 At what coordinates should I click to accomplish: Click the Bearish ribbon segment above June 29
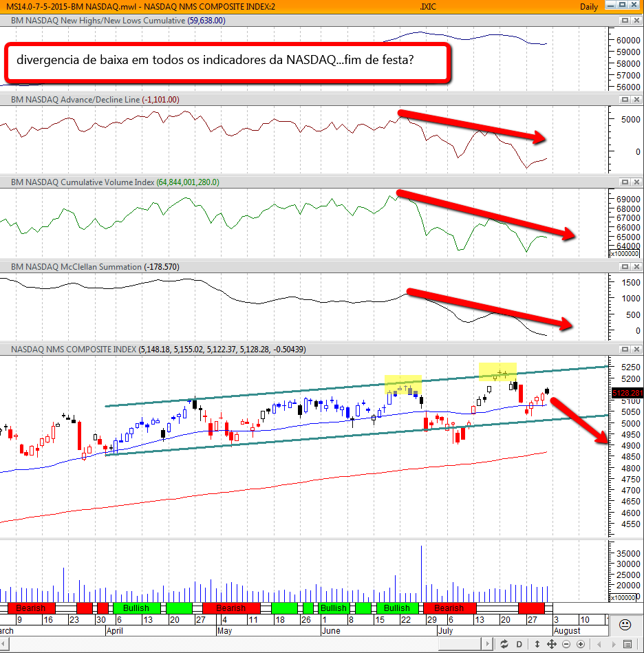point(449,608)
